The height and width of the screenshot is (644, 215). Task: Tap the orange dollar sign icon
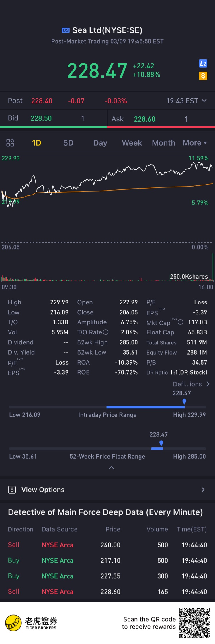[203, 76]
